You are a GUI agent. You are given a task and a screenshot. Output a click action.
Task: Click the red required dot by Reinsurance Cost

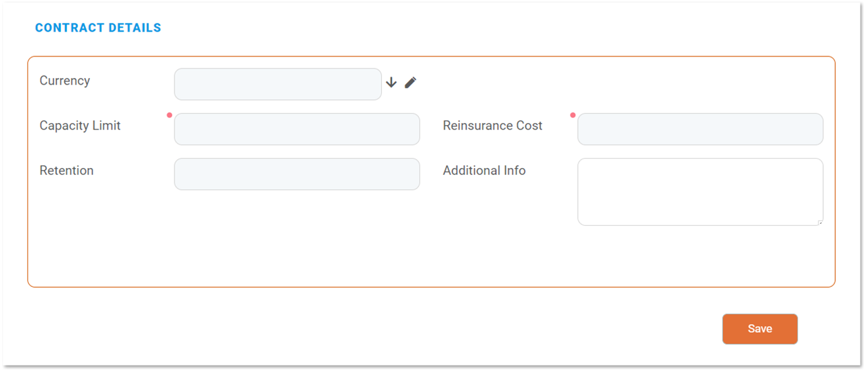point(573,115)
